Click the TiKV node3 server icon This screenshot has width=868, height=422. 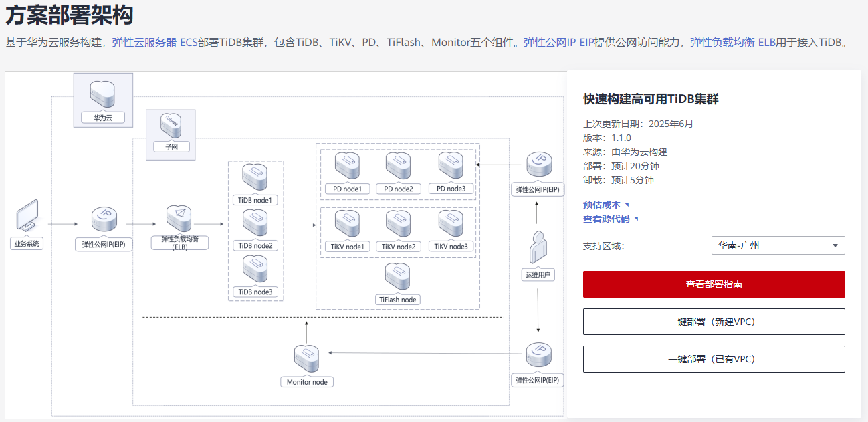451,224
